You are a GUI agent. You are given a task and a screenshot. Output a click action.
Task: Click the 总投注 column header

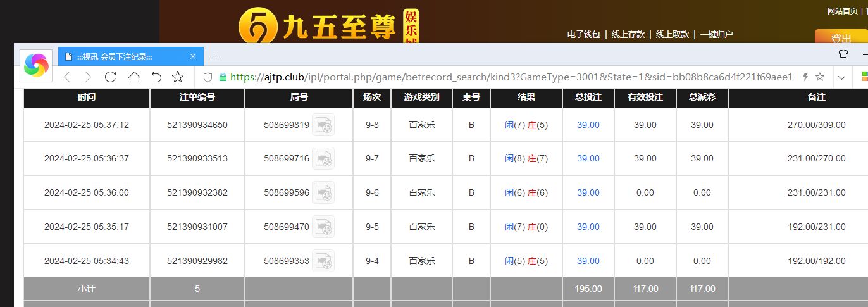click(588, 98)
